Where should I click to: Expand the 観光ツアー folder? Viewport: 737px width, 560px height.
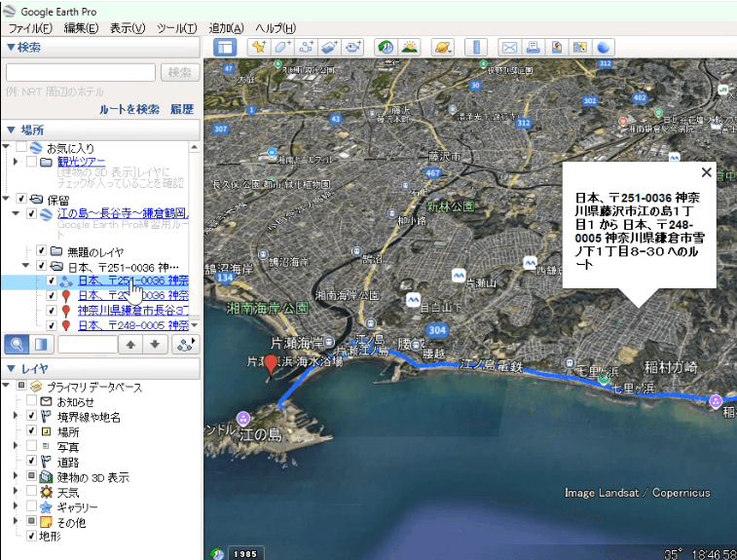pos(18,163)
